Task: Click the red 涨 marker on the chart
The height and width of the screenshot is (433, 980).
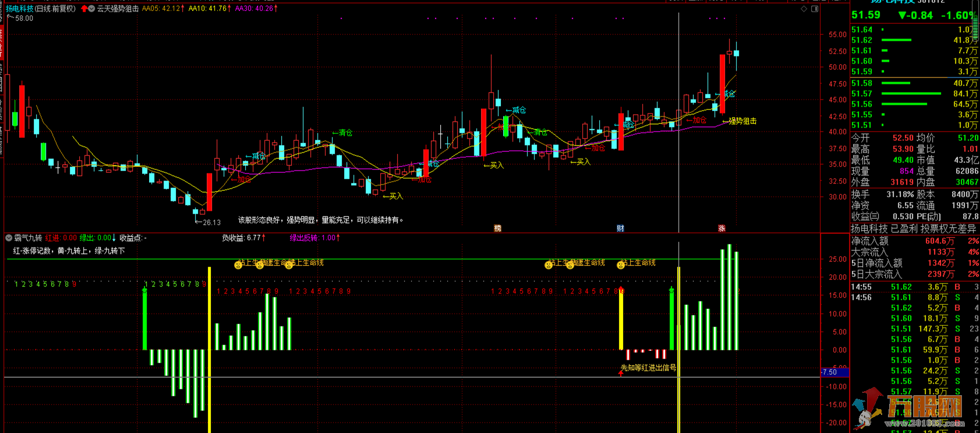Action: point(721,228)
